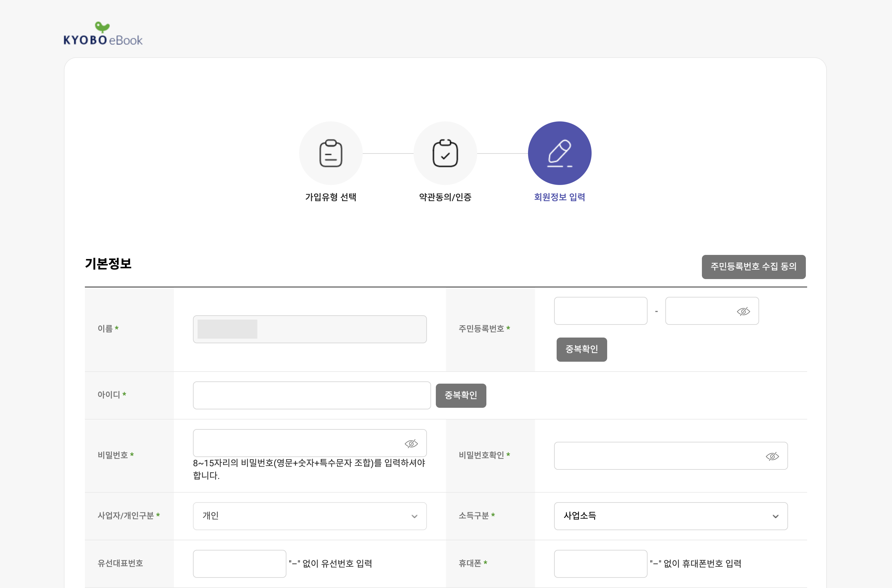
Task: Click the 기본정보 section heading
Action: pyautogui.click(x=108, y=263)
